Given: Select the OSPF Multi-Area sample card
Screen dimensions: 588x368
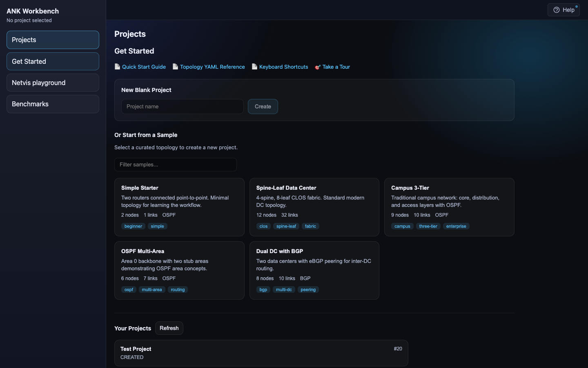Looking at the screenshot, I should pyautogui.click(x=179, y=270).
